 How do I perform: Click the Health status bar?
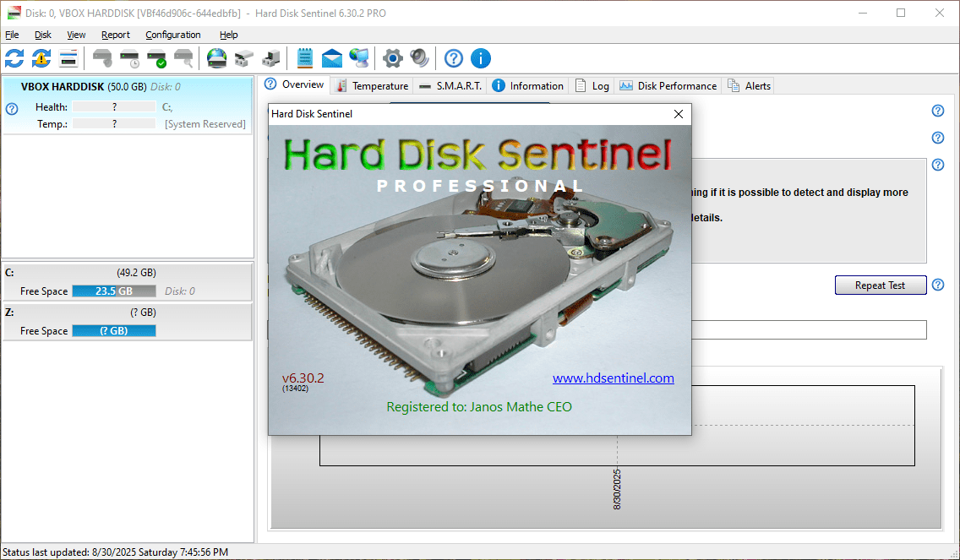[114, 106]
